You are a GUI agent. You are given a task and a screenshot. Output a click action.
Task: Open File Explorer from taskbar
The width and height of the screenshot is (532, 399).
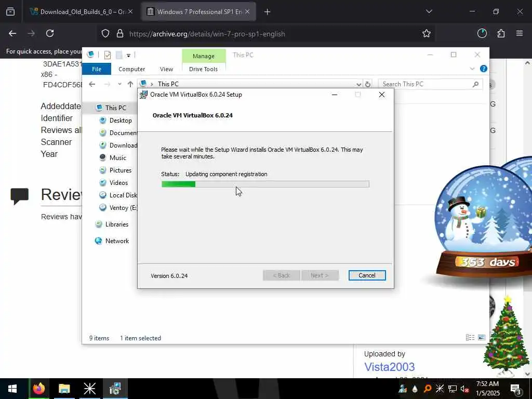click(64, 389)
